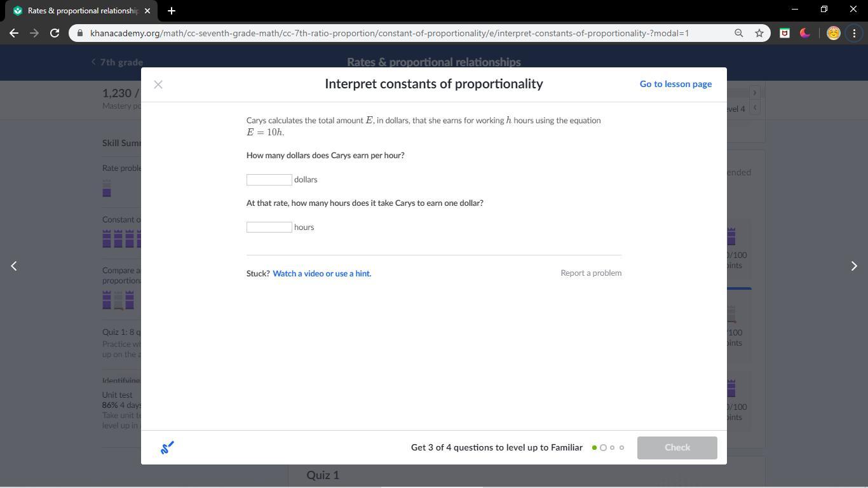Screen dimensions: 868x488
Task: Click the Check button
Action: 677,447
